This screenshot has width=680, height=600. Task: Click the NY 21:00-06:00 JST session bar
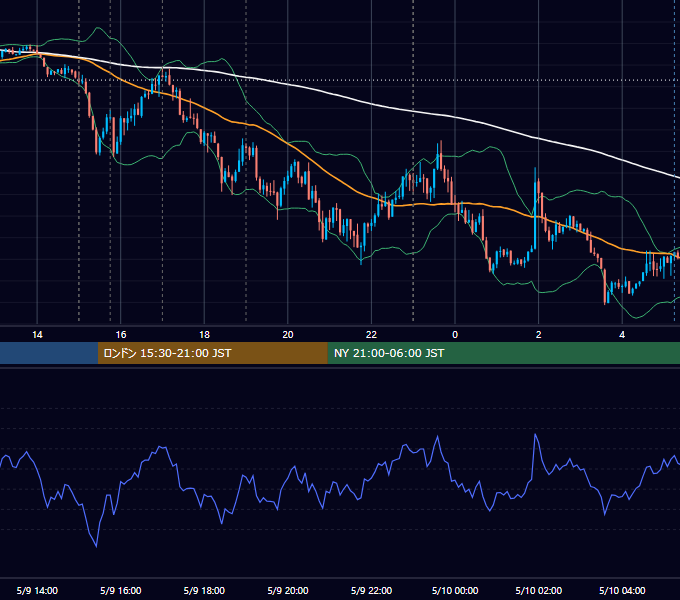tap(503, 353)
